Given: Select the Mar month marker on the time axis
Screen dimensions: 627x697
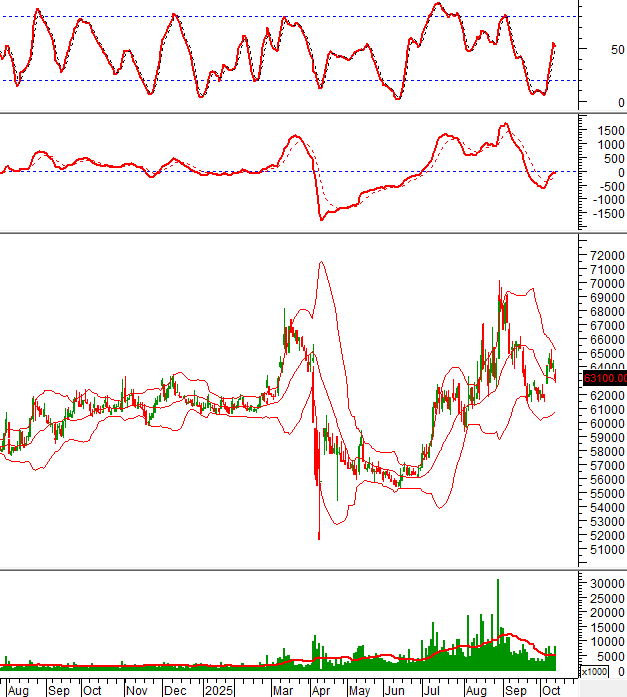Looking at the screenshot, I should click(284, 690).
